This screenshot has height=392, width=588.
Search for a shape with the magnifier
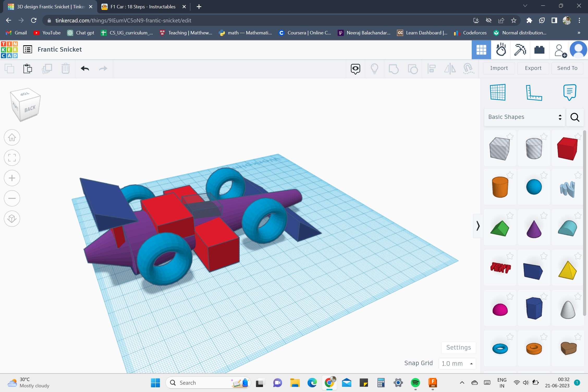pyautogui.click(x=575, y=117)
